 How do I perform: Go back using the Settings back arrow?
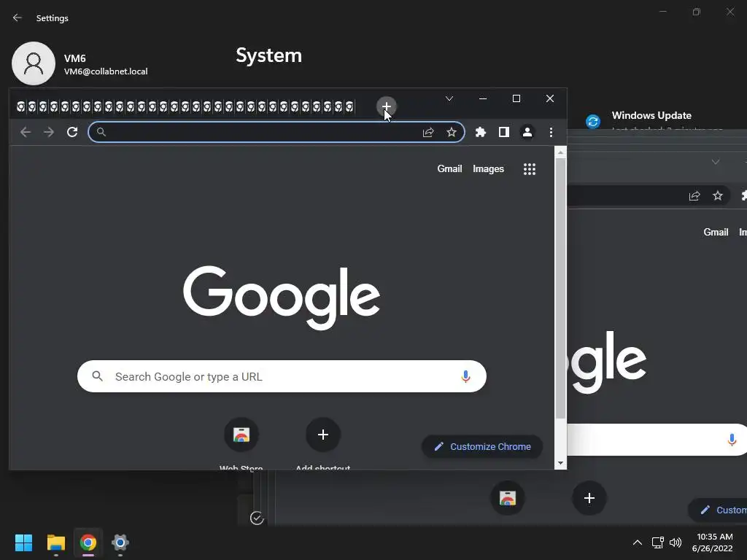(18, 17)
